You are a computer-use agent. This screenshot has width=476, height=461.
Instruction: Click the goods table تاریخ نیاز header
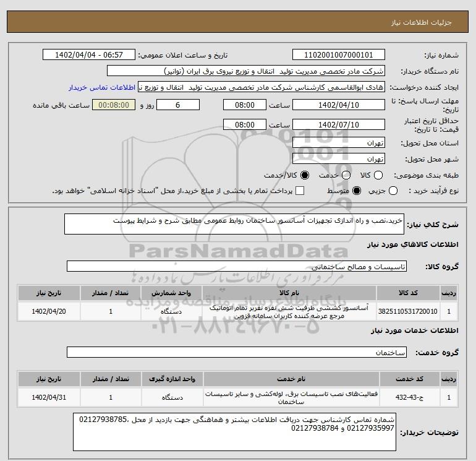pyautogui.click(x=49, y=293)
